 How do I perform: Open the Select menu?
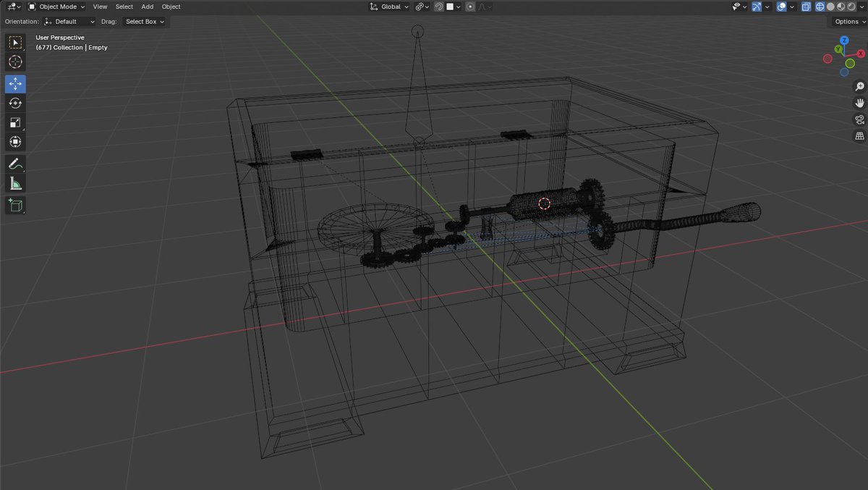click(x=124, y=7)
